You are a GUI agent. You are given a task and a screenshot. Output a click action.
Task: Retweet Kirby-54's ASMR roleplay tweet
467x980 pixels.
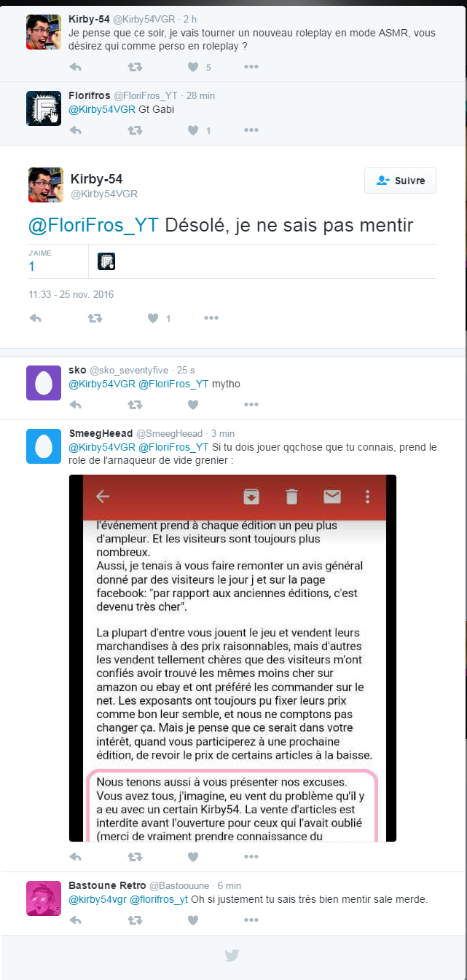[135, 67]
